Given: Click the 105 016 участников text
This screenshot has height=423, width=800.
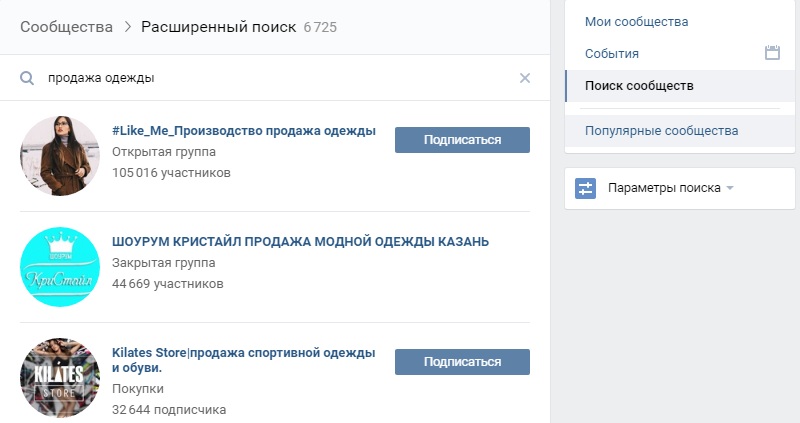Looking at the screenshot, I should pos(171,173).
